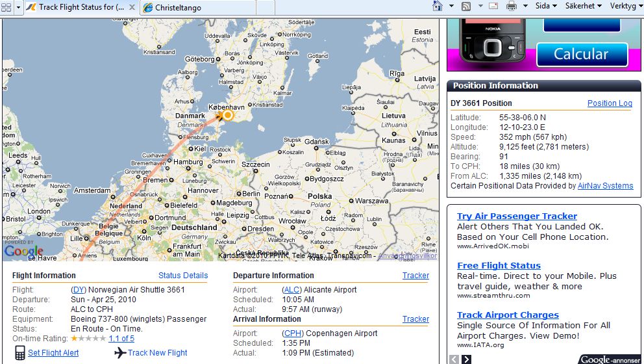
Task: Expand the tab list dropdown arrow
Action: 18,7
